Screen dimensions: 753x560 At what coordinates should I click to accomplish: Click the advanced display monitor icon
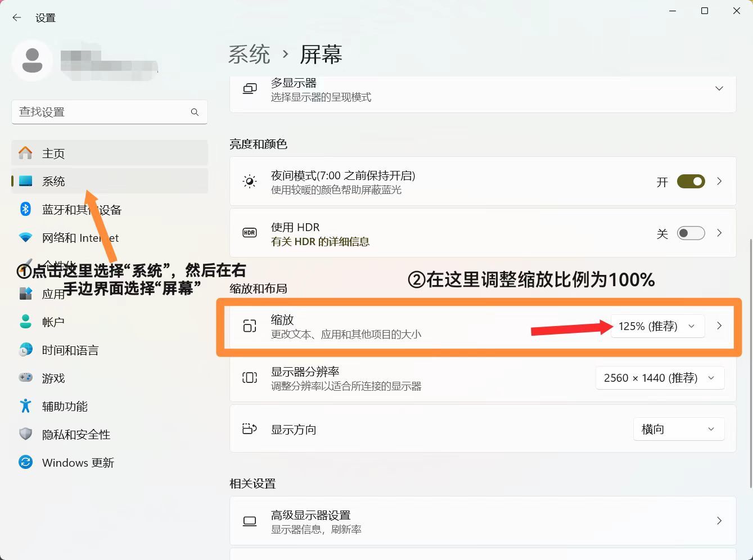click(x=250, y=521)
